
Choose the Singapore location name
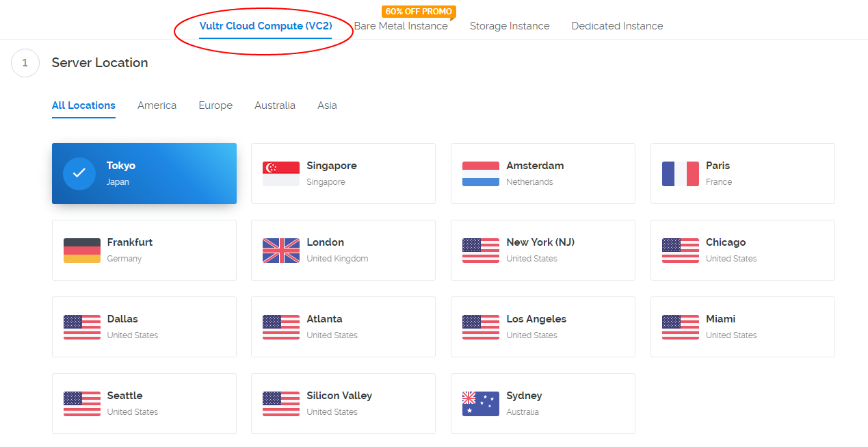332,166
